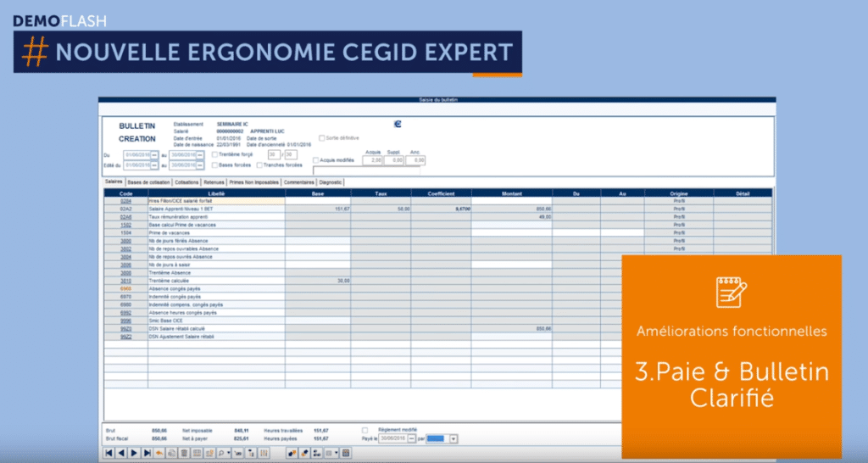Open the 'par' payment mode dropdown
The height and width of the screenshot is (463, 868).
pyautogui.click(x=453, y=438)
